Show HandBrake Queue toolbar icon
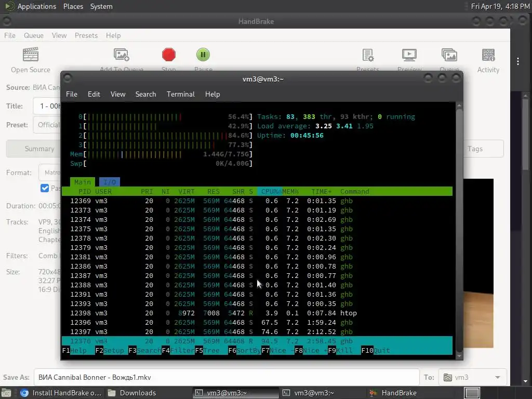This screenshot has height=399, width=532. (x=449, y=55)
